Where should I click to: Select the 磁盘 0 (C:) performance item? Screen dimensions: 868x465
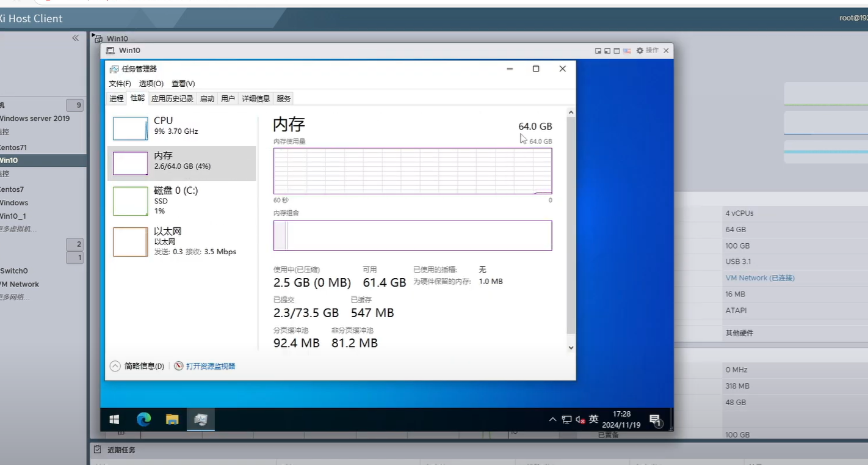coord(182,200)
